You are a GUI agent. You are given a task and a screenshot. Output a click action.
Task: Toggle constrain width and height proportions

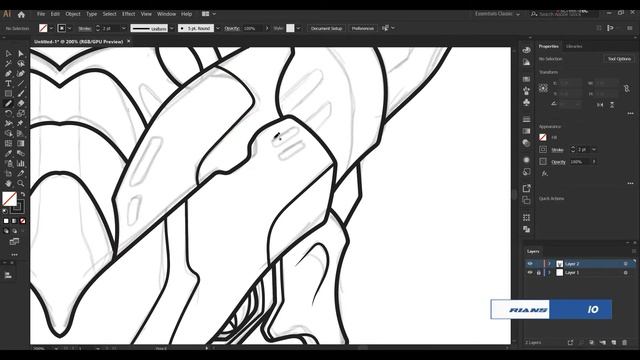627,88
